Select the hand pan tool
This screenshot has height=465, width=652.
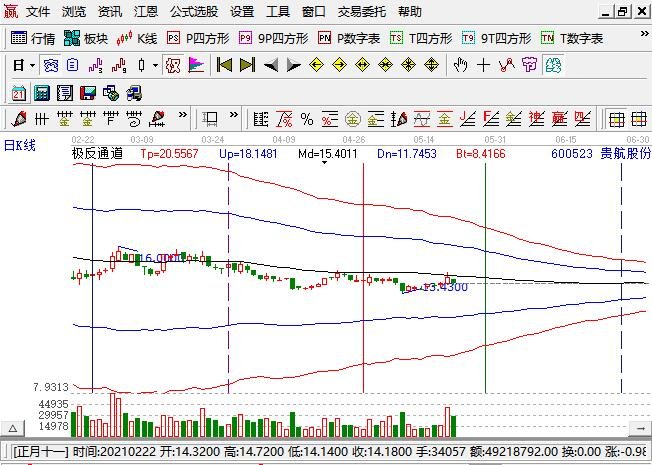pos(460,65)
